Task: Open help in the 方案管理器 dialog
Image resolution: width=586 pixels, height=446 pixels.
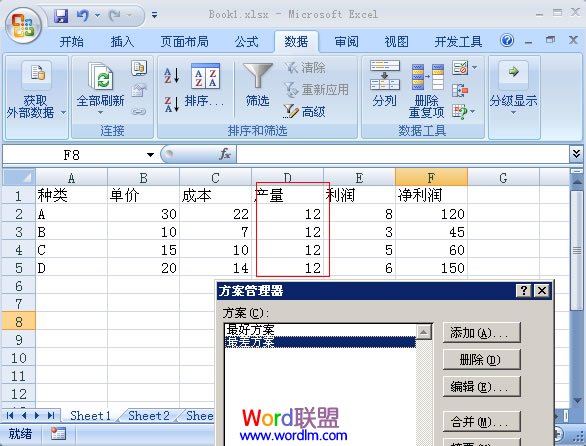Action: [524, 290]
